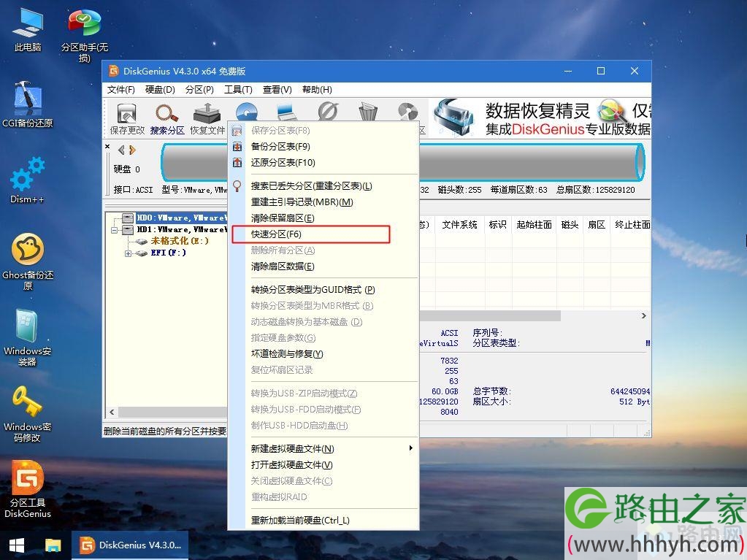
Task: Go to previous disk with left arrow
Action: [121, 150]
